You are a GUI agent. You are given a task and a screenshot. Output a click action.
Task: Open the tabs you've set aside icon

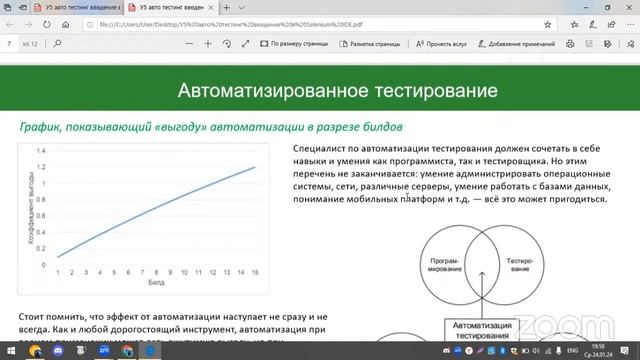(x=7, y=7)
